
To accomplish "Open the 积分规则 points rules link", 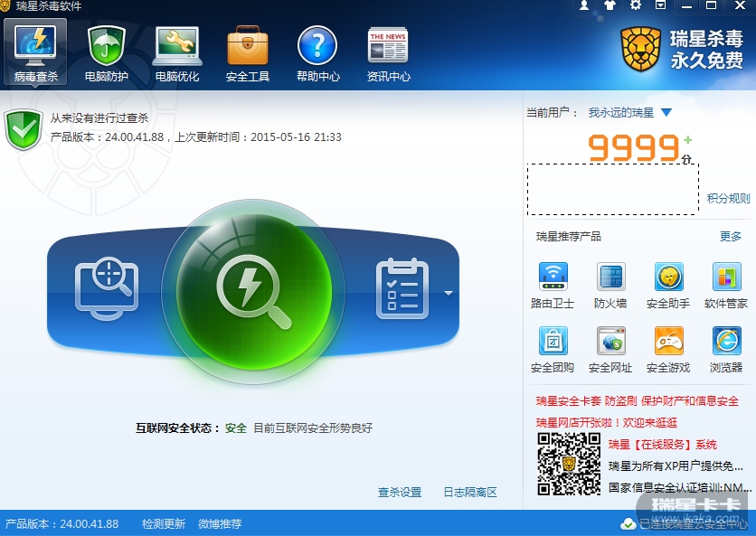I will (728, 198).
